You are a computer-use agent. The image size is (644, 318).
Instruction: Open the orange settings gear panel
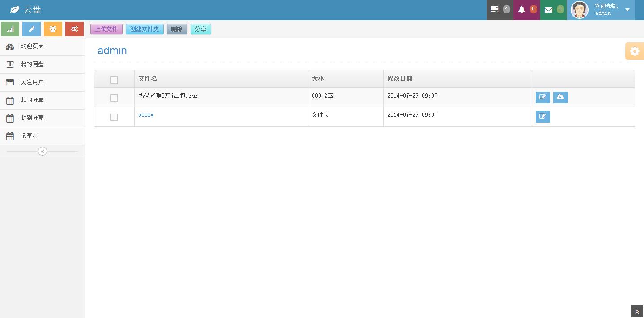[634, 51]
